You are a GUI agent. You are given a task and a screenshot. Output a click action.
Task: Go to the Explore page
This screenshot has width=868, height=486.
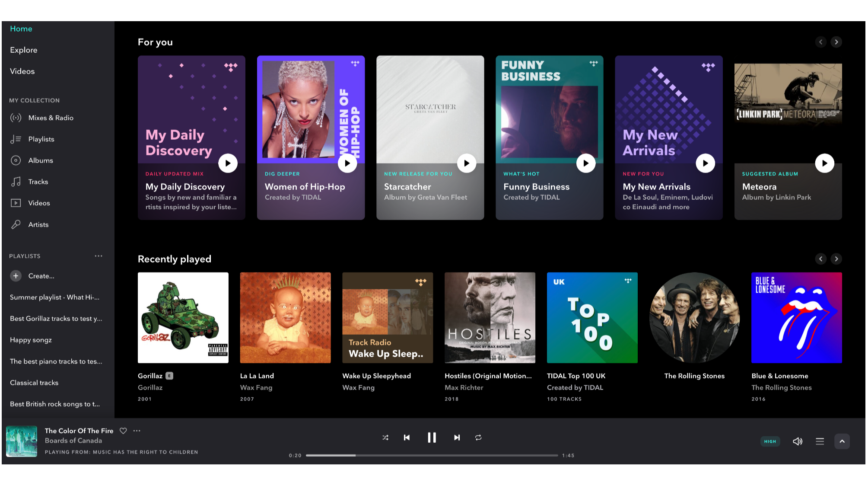tap(24, 50)
